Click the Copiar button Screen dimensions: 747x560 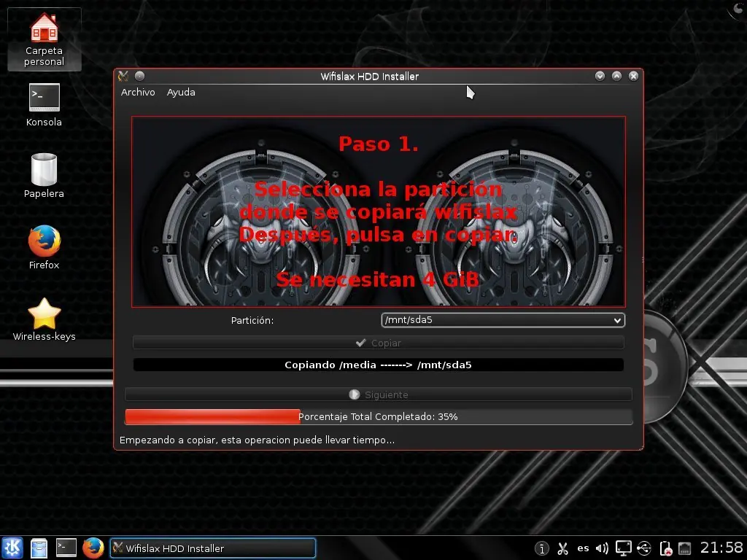[x=379, y=343]
